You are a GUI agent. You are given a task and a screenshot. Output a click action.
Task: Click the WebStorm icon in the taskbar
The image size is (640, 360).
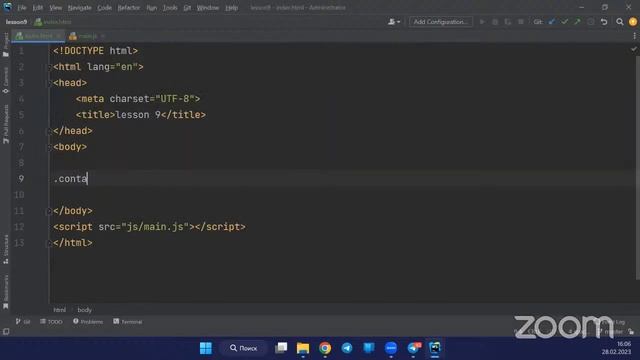pyautogui.click(x=435, y=348)
